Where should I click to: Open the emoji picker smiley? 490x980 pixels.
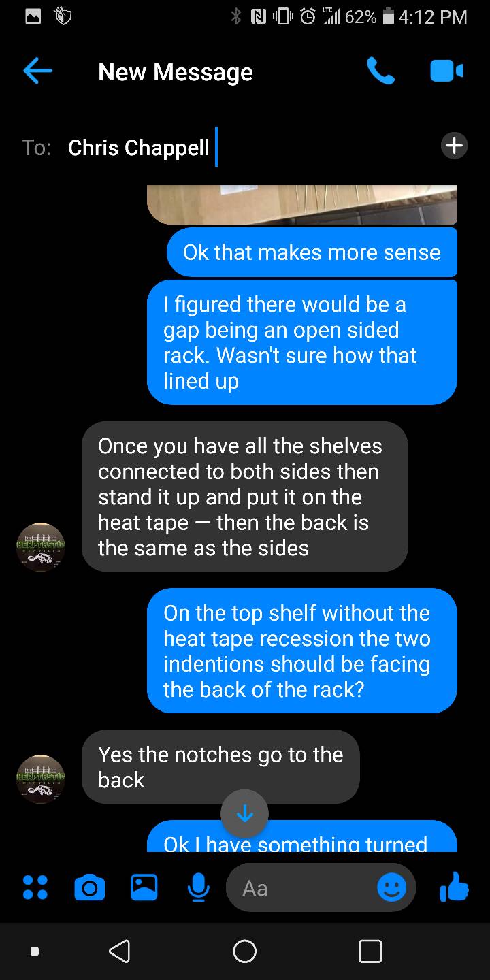[x=392, y=887]
